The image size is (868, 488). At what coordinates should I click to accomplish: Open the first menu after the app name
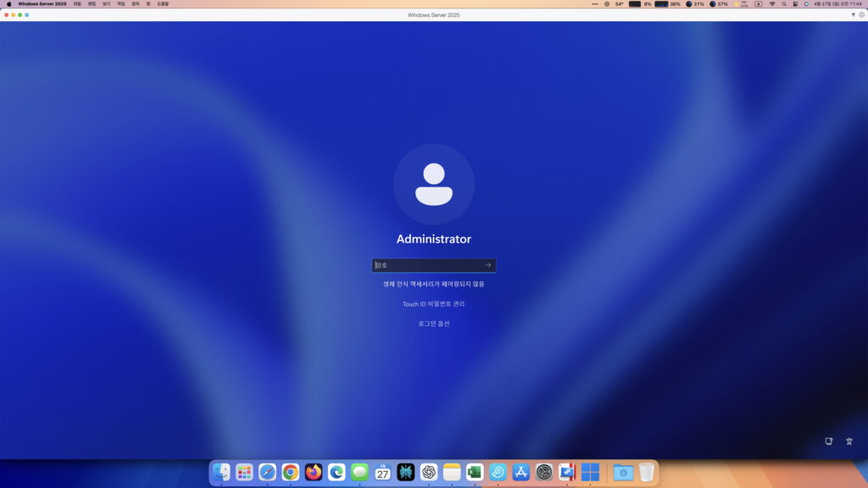click(77, 4)
